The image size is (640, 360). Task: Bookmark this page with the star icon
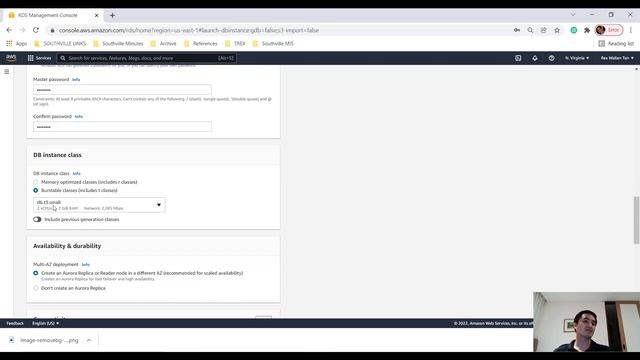click(x=557, y=30)
